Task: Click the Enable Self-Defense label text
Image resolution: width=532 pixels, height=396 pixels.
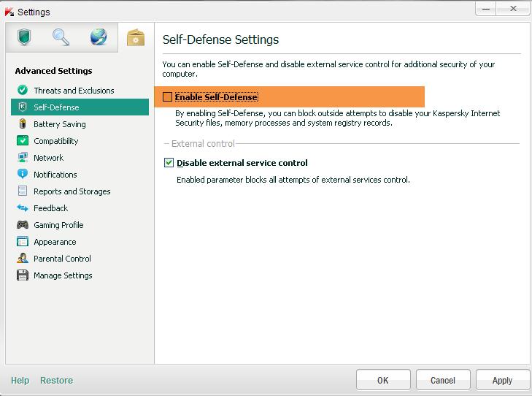Action: (216, 97)
